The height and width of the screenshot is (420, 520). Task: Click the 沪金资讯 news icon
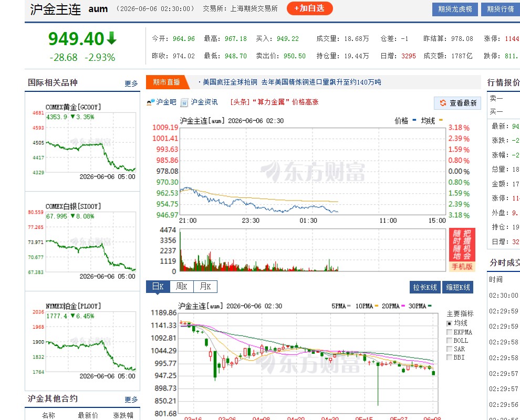(x=184, y=102)
